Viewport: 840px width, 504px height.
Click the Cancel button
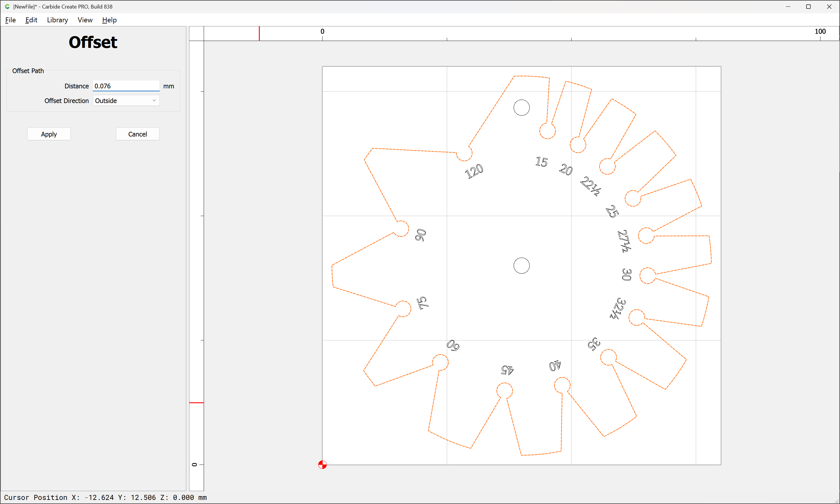[x=137, y=134]
